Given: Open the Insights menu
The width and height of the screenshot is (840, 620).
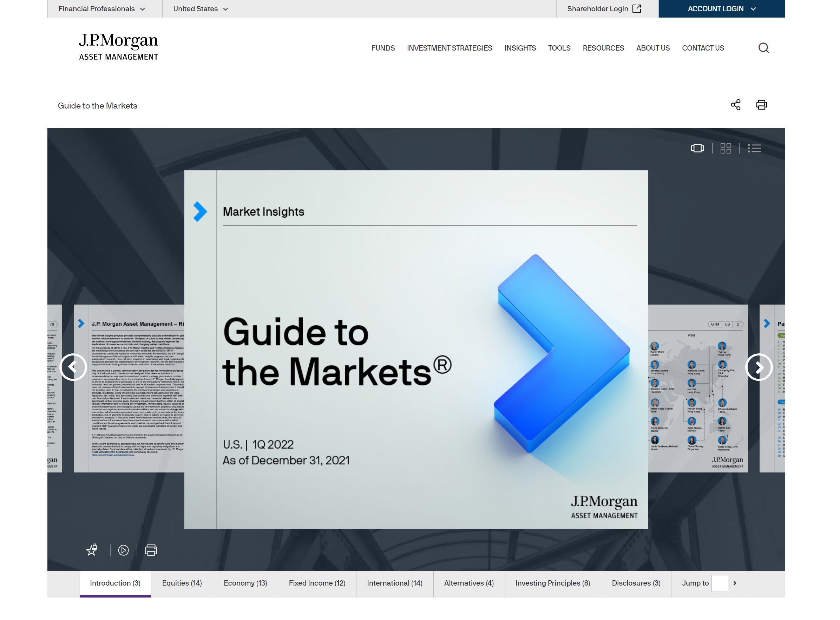Looking at the screenshot, I should pyautogui.click(x=520, y=48).
